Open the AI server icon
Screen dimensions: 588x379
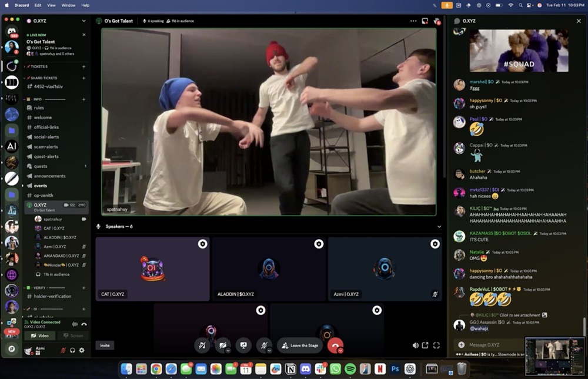[12, 146]
